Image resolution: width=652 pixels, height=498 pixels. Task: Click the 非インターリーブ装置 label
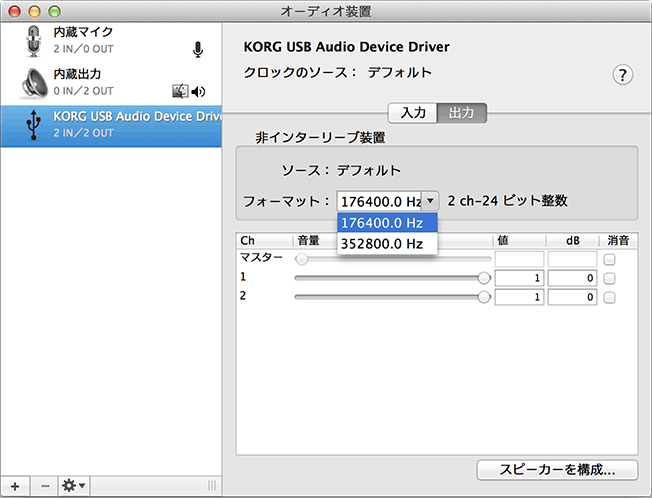[x=320, y=138]
